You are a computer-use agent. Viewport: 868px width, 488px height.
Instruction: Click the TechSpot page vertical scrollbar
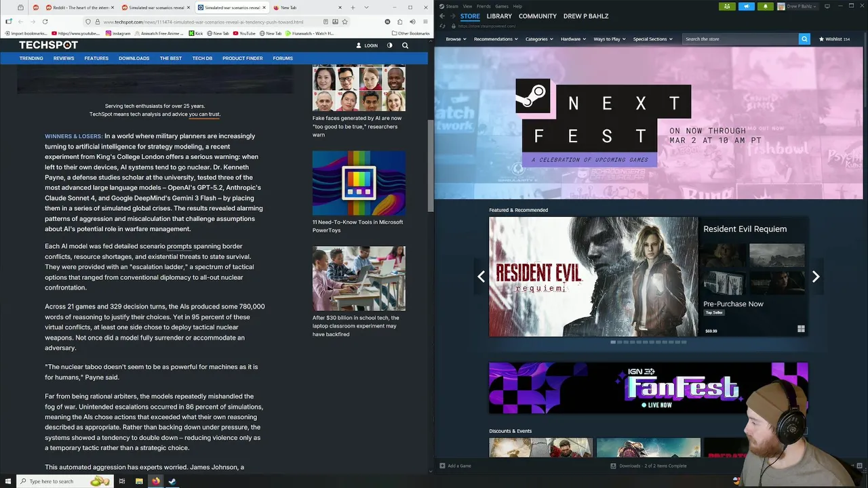(x=431, y=166)
